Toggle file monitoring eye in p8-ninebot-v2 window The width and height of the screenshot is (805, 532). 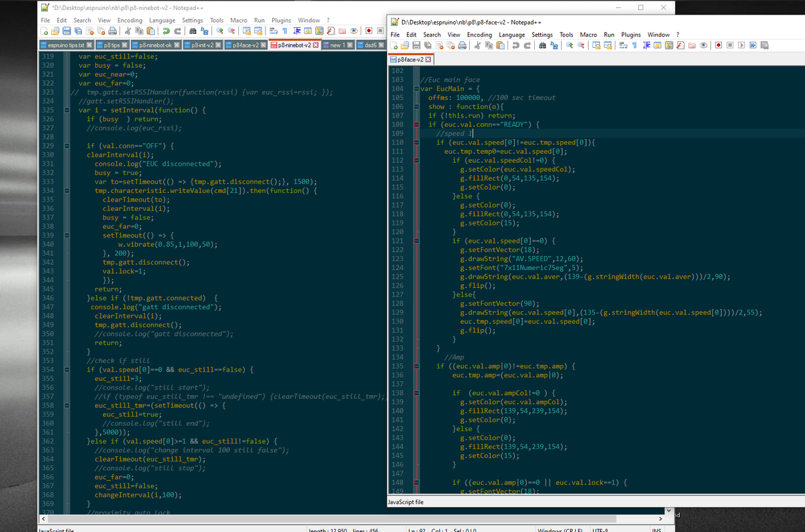coord(353,31)
